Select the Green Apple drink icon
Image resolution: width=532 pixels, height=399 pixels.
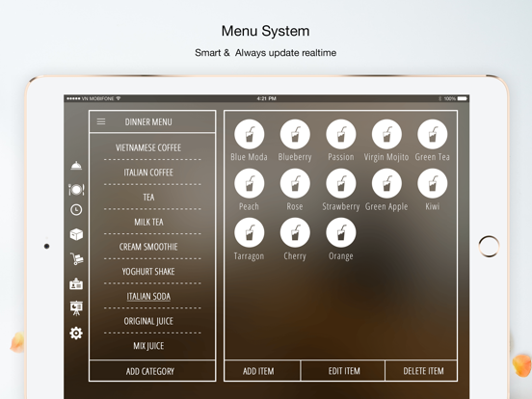[386, 183]
